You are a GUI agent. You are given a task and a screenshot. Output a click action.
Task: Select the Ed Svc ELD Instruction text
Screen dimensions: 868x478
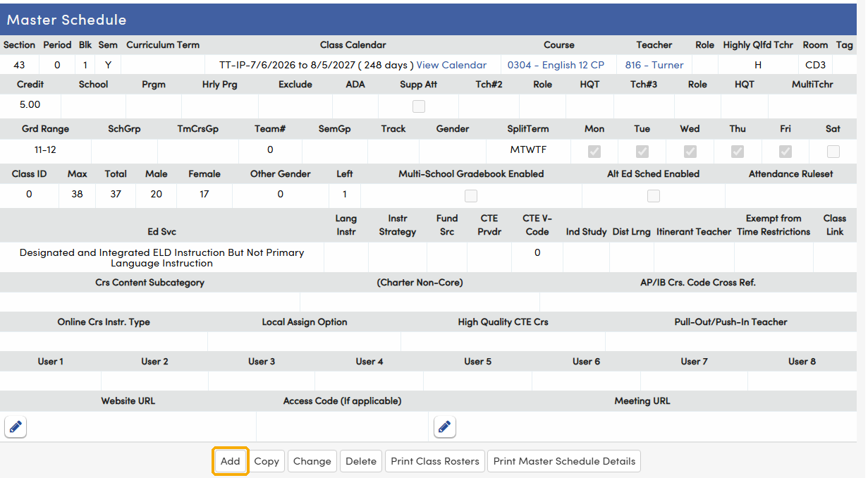[161, 257]
